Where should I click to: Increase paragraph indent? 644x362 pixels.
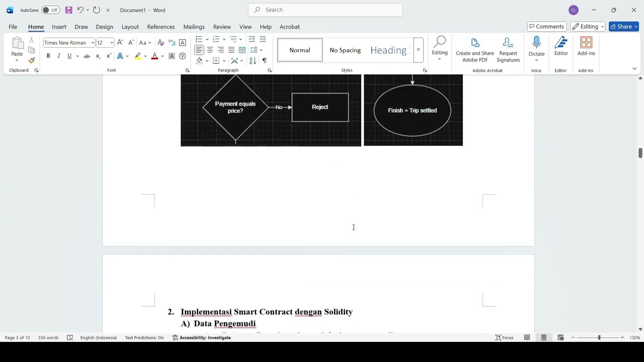point(263,39)
